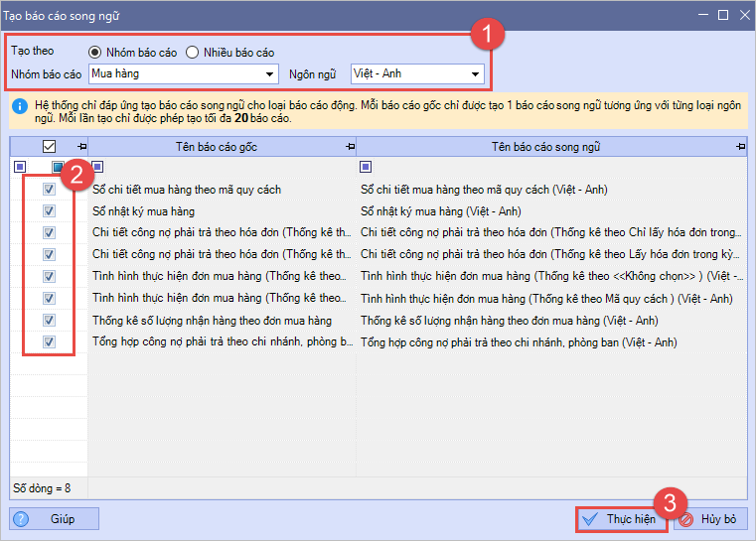Select the Sổ chi tiết mua hàng theo mã quy cách row
This screenshot has width=756, height=541.
187,189
